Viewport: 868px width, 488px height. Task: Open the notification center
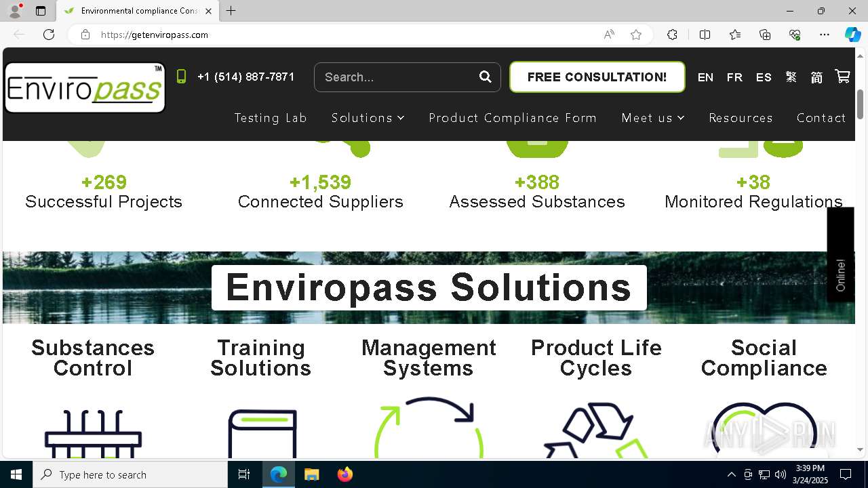(x=846, y=474)
